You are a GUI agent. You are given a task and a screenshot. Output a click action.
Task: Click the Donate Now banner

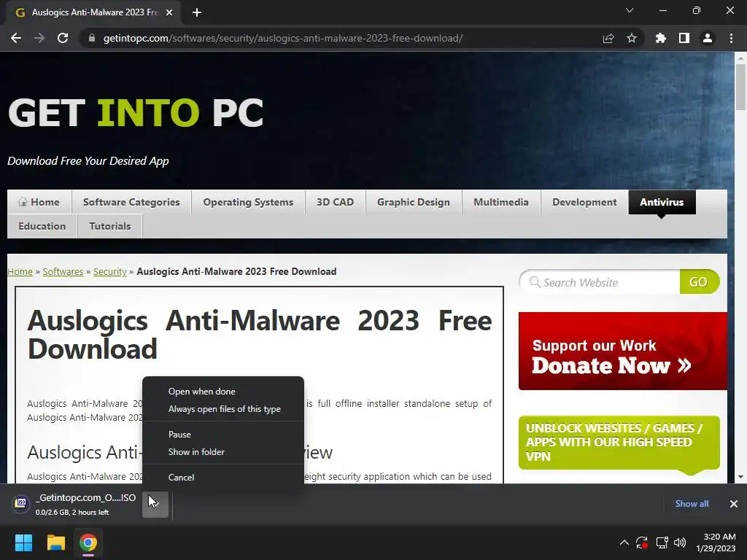[x=623, y=351]
